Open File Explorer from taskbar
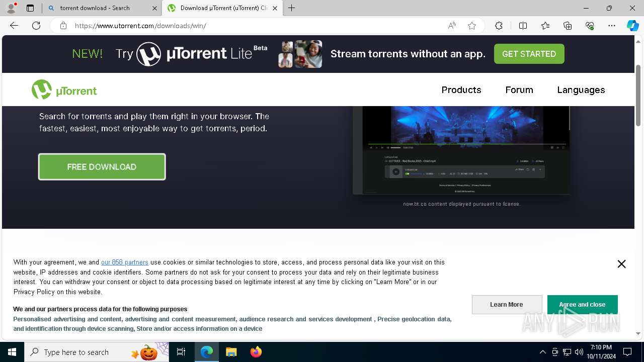The width and height of the screenshot is (644, 362). pos(231,352)
